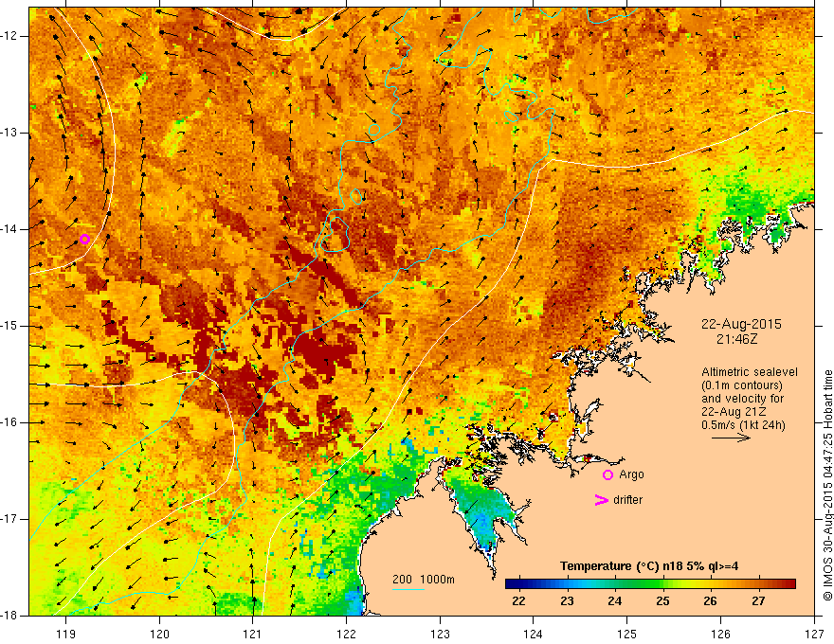Click the drifter legend label

[x=627, y=500]
